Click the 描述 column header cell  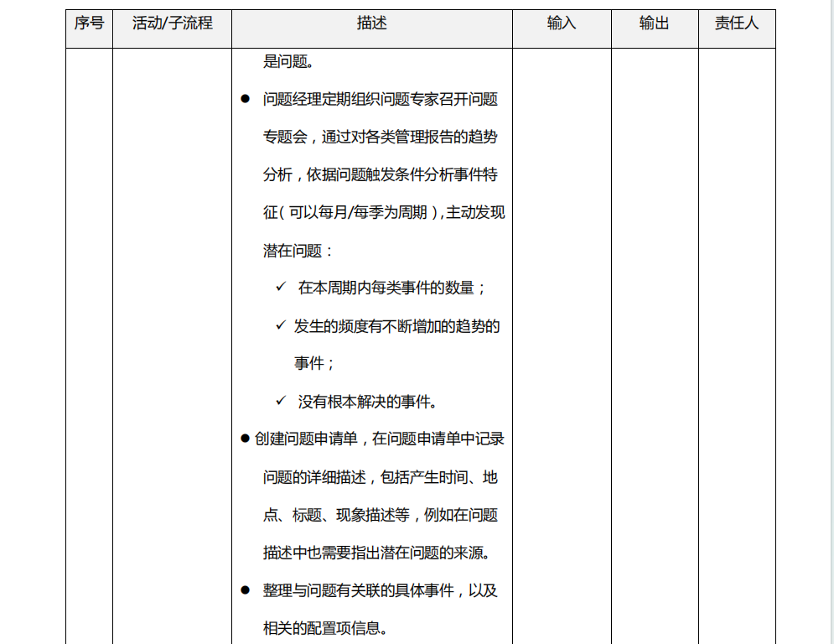click(371, 23)
